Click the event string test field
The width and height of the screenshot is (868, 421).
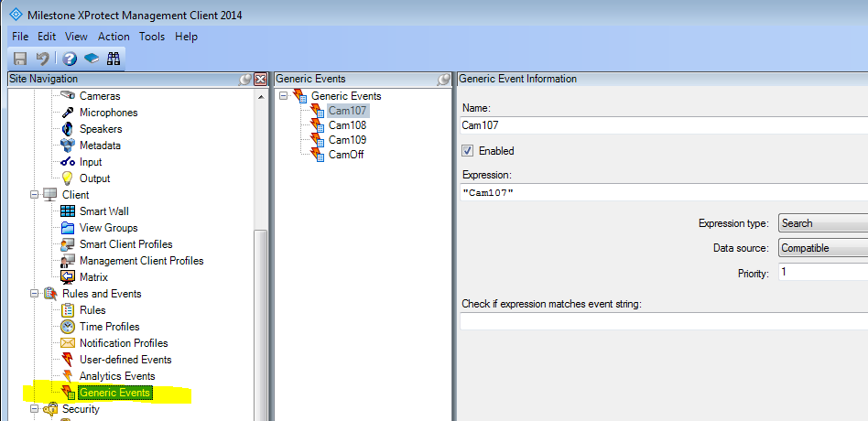click(664, 321)
